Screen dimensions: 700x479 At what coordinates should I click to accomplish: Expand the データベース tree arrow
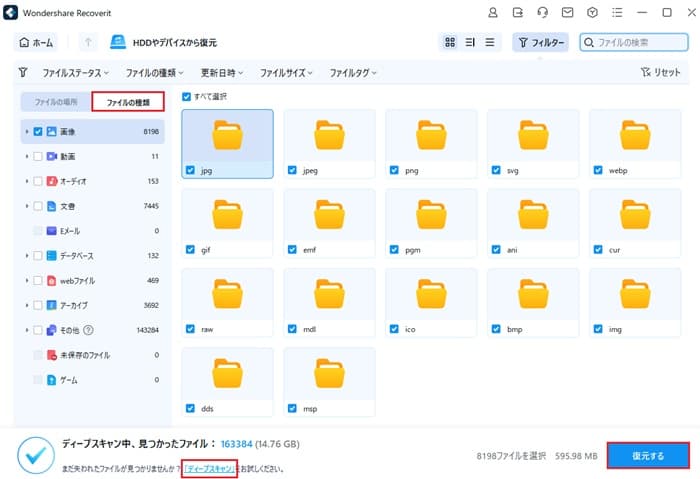click(27, 255)
